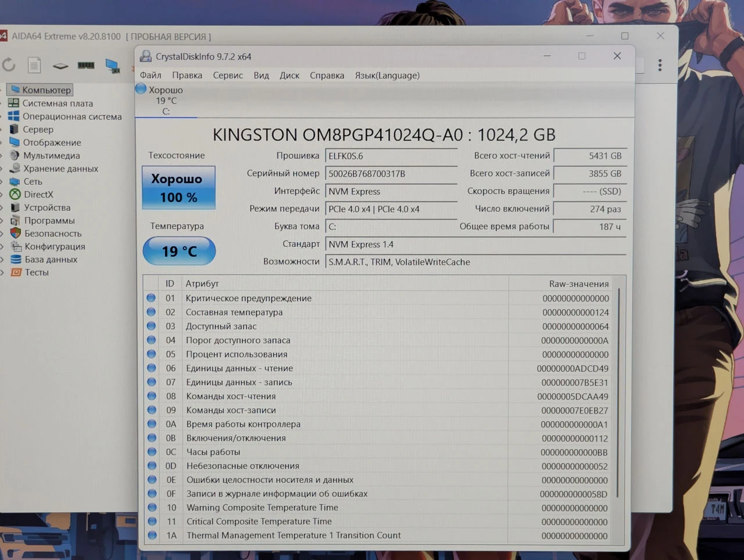Open the Справка menu in CrystalDiskInfo
Image resolution: width=744 pixels, height=560 pixels.
pyautogui.click(x=327, y=76)
